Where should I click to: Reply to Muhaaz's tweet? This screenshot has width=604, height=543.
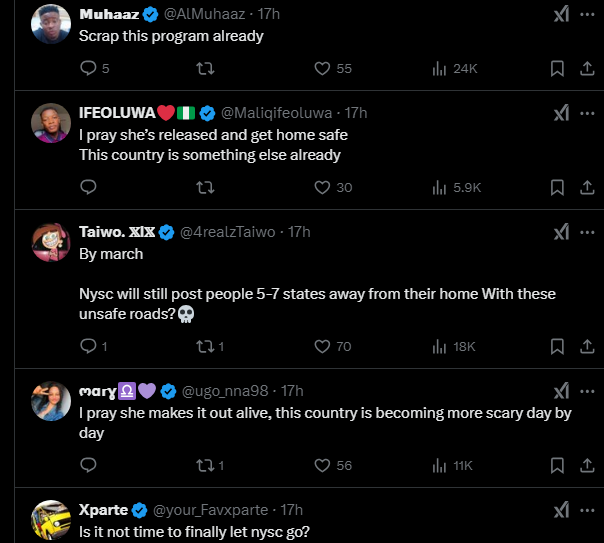click(x=88, y=68)
